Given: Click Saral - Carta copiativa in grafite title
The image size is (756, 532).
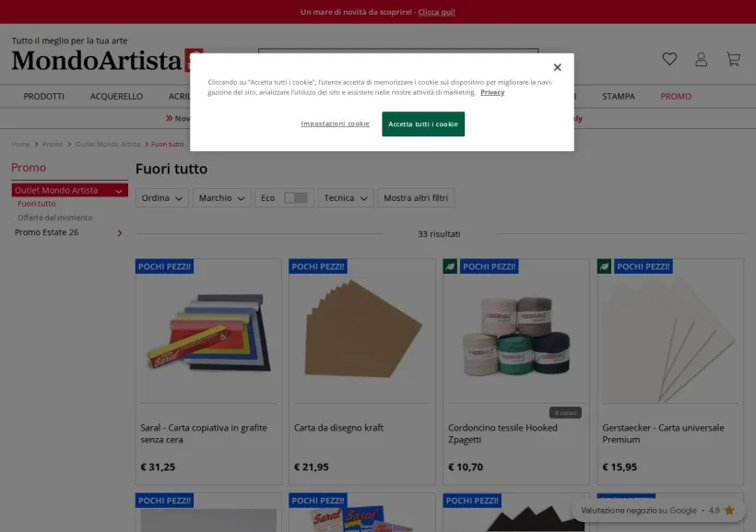Looking at the screenshot, I should pos(204,433).
